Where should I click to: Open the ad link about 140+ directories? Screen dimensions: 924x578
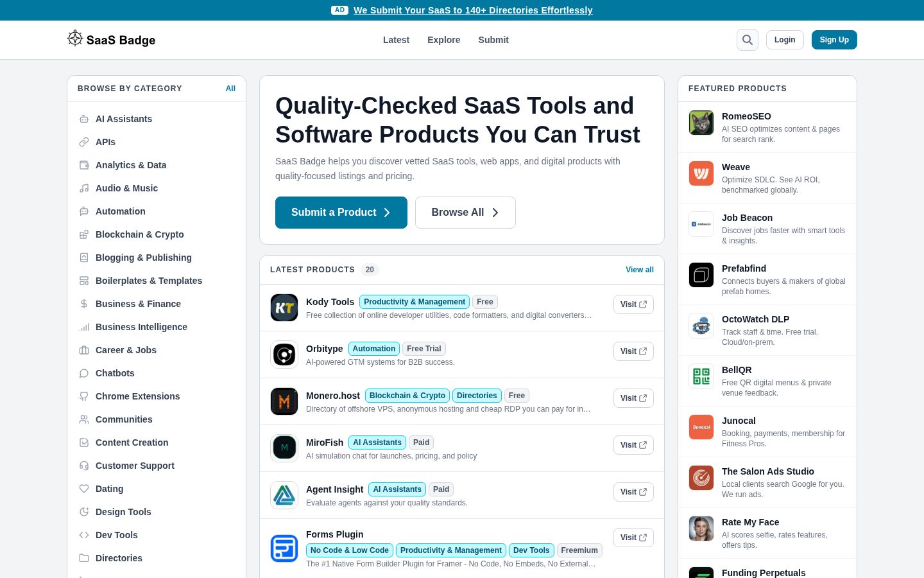click(473, 10)
